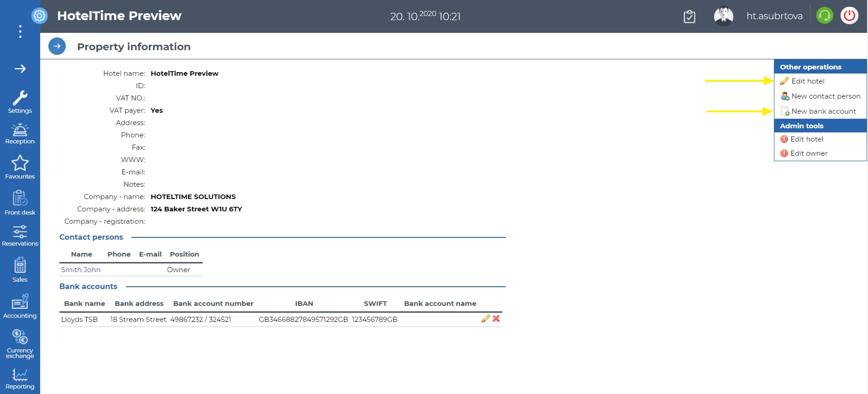Open the three-dot sidebar menu

[x=20, y=32]
